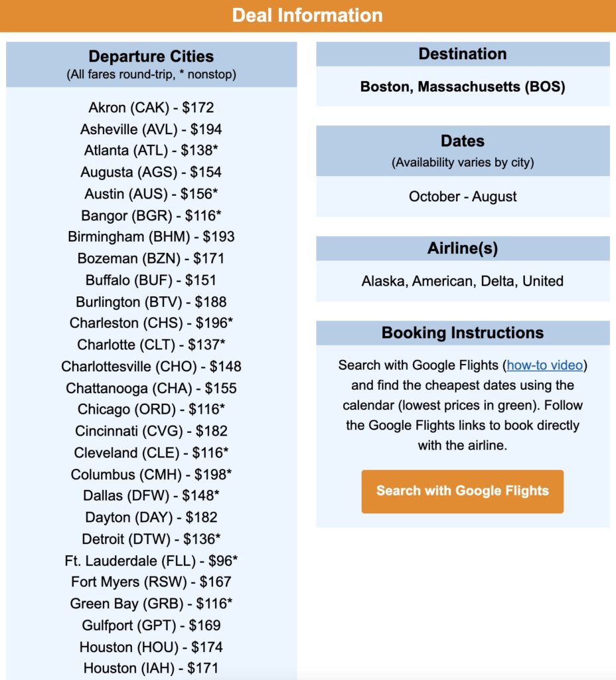616x680 pixels.
Task: Click the Chicago (ORD) - $116 fare
Action: tap(151, 409)
